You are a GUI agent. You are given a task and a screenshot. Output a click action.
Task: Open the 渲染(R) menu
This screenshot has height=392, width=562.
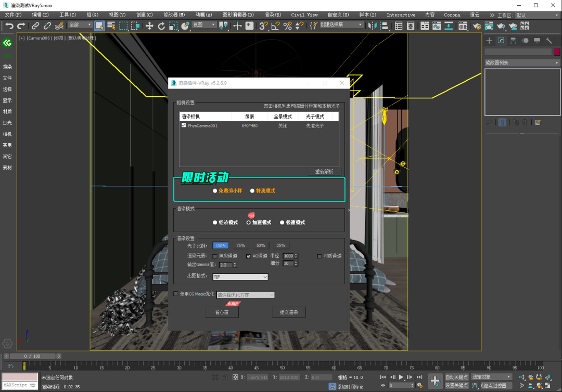click(x=272, y=15)
